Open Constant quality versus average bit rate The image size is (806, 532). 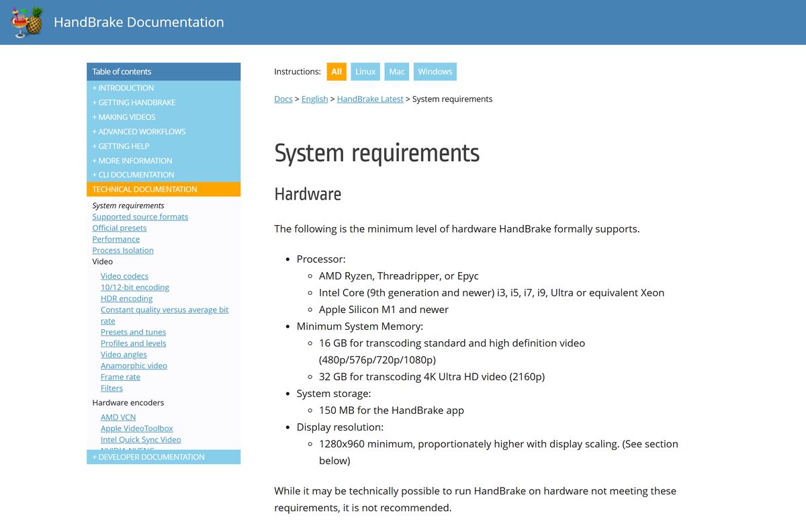point(165,315)
